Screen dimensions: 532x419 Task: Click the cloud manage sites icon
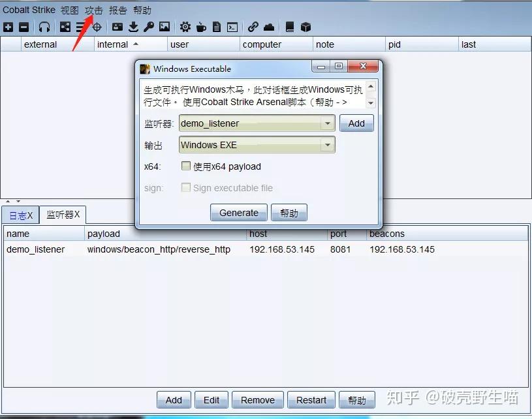pos(269,27)
